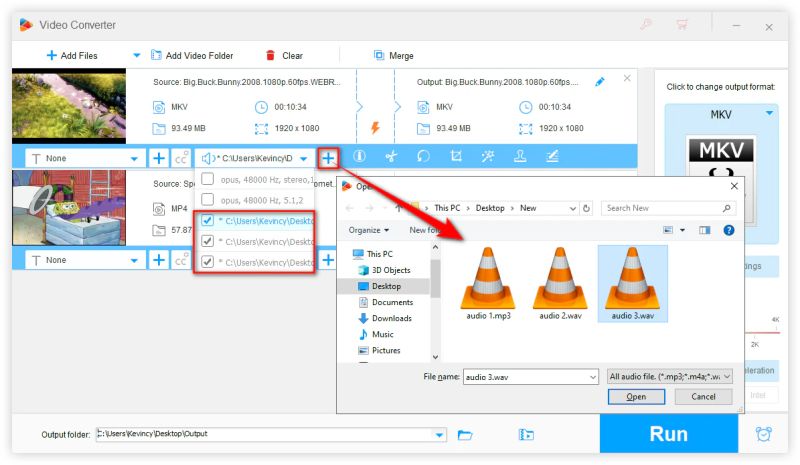Open the Organize menu

click(x=368, y=230)
